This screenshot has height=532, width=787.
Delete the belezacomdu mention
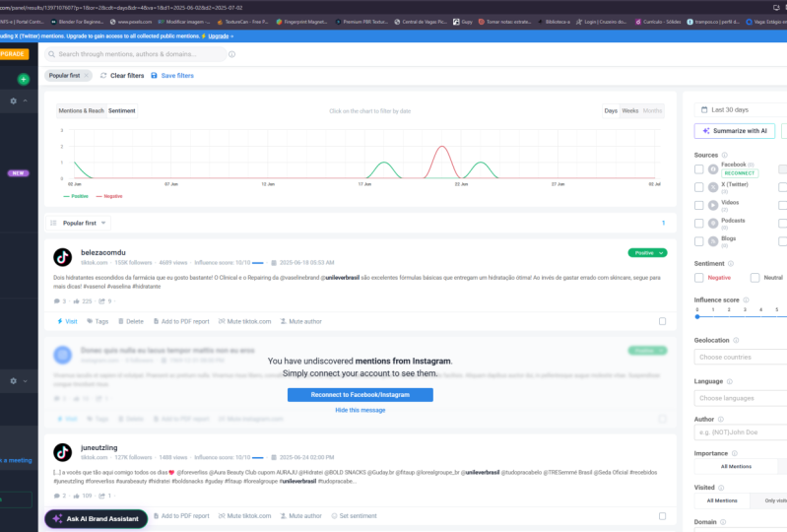tap(130, 321)
